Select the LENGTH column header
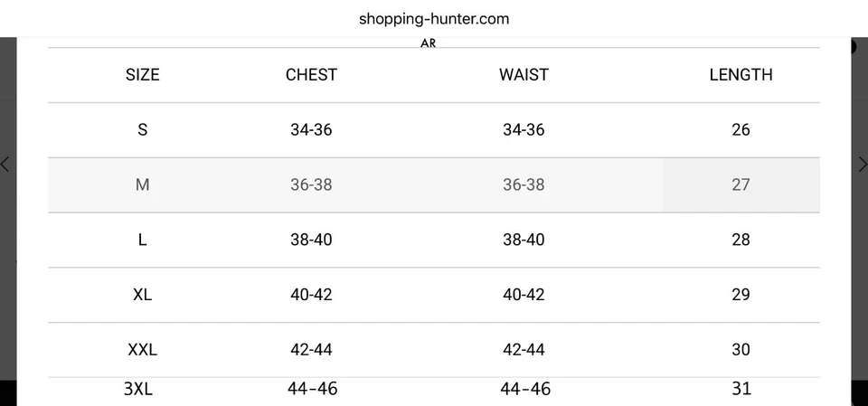 click(x=741, y=75)
